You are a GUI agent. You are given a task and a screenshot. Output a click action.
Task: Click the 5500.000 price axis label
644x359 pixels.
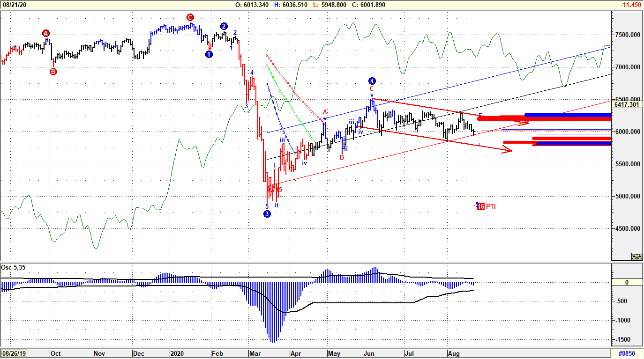click(627, 164)
